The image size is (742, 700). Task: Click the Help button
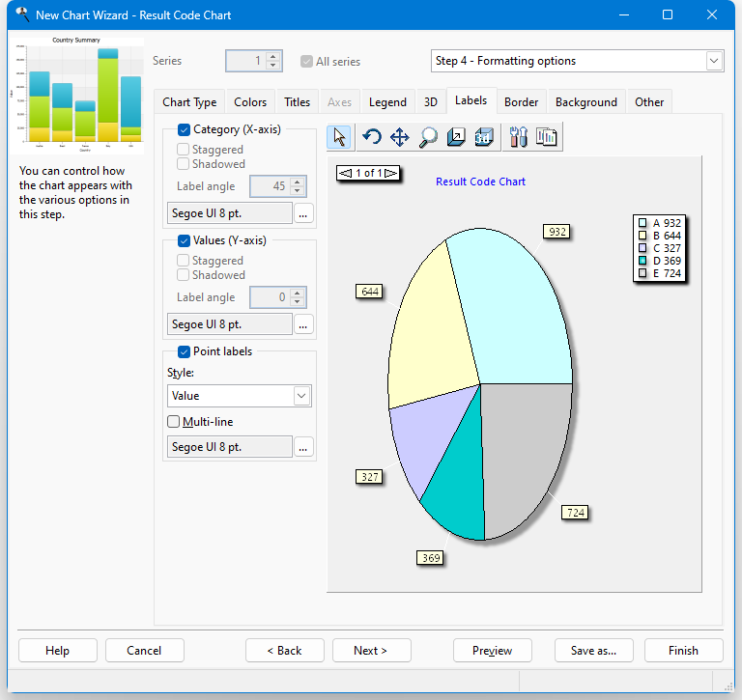coord(58,651)
